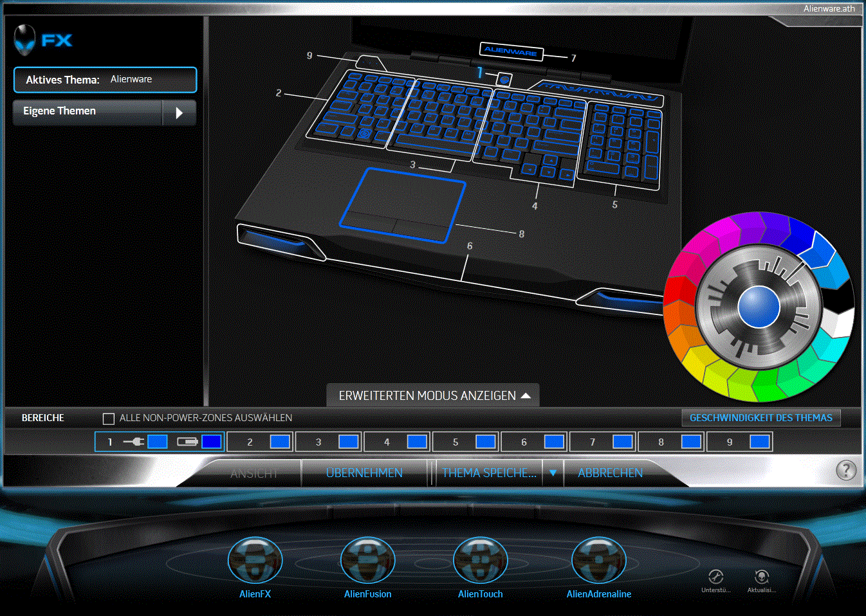The width and height of the screenshot is (866, 616).
Task: Open help via the question mark icon
Action: 846,470
